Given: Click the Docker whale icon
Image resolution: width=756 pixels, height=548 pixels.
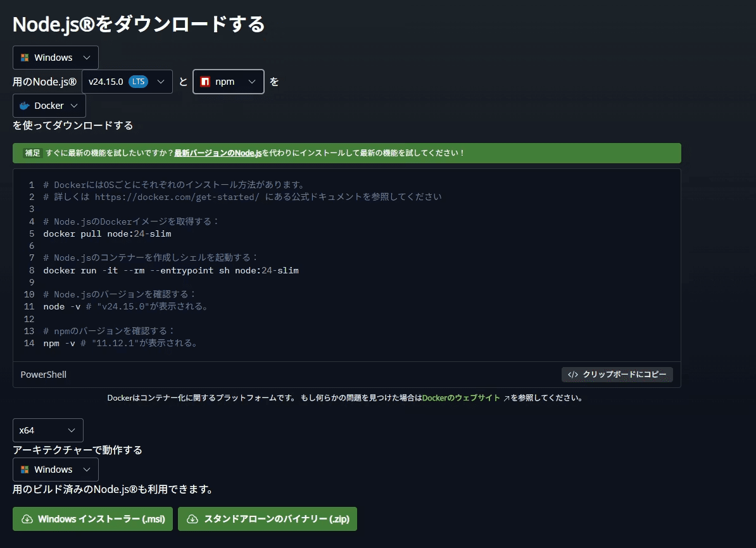Looking at the screenshot, I should 25,106.
